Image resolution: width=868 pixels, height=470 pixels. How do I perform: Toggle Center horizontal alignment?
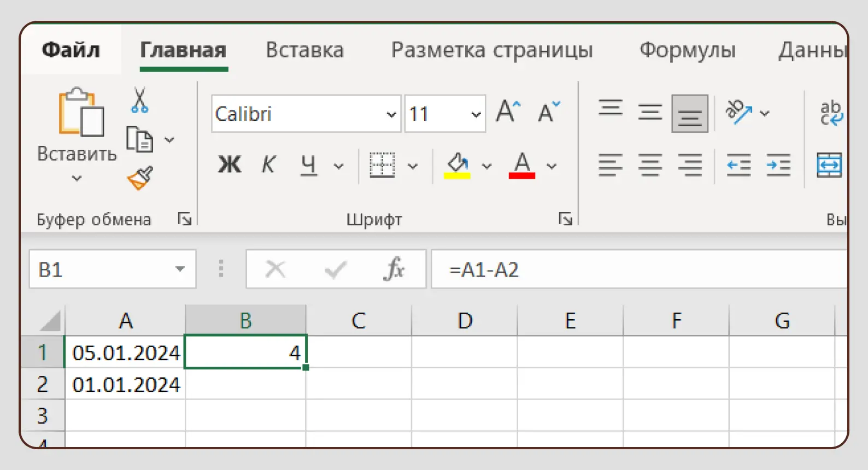[650, 165]
